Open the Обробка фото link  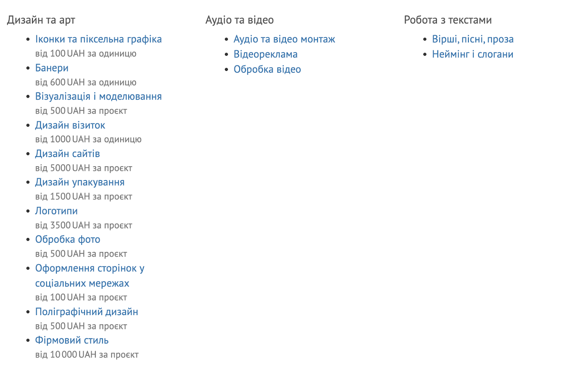[68, 239]
